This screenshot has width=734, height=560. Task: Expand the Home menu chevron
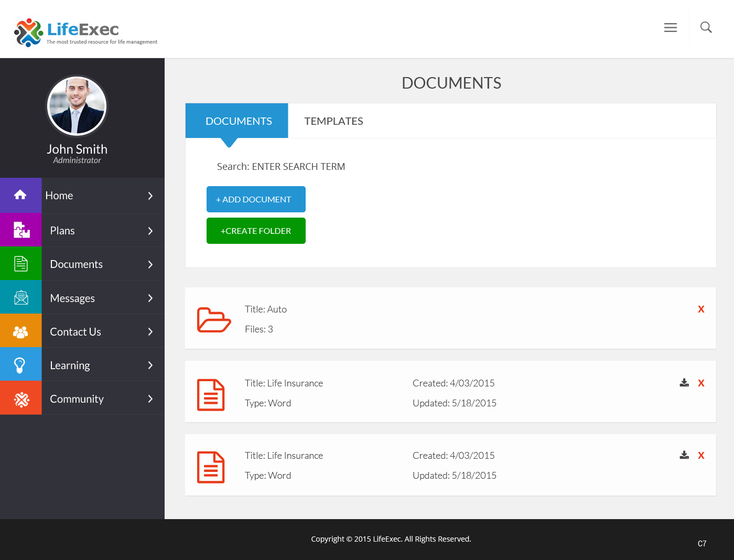click(150, 196)
